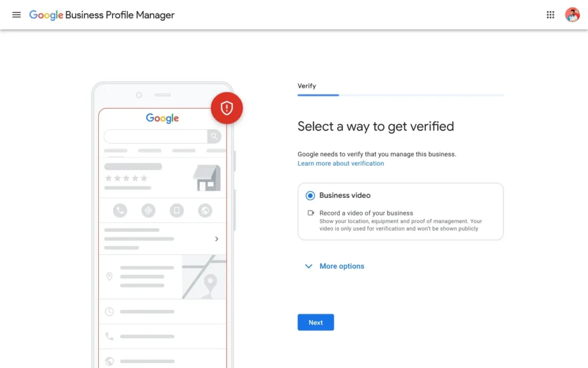
Task: Click the bookmark save icon in phone illustration
Action: click(x=177, y=210)
